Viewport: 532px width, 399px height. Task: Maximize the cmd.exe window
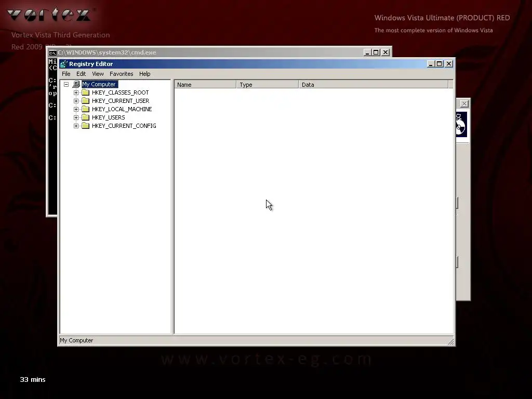coord(376,52)
